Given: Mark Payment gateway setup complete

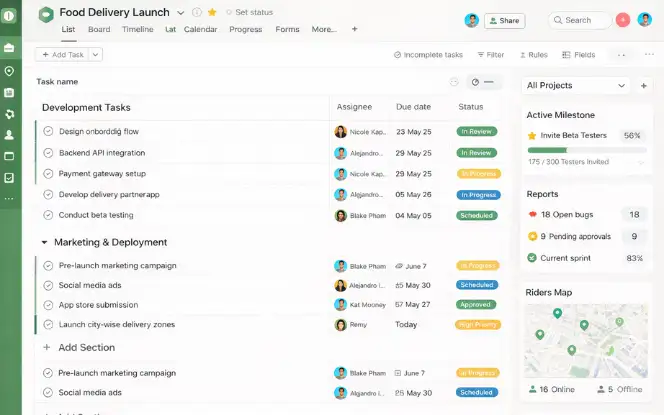Looking at the screenshot, I should tap(48, 174).
